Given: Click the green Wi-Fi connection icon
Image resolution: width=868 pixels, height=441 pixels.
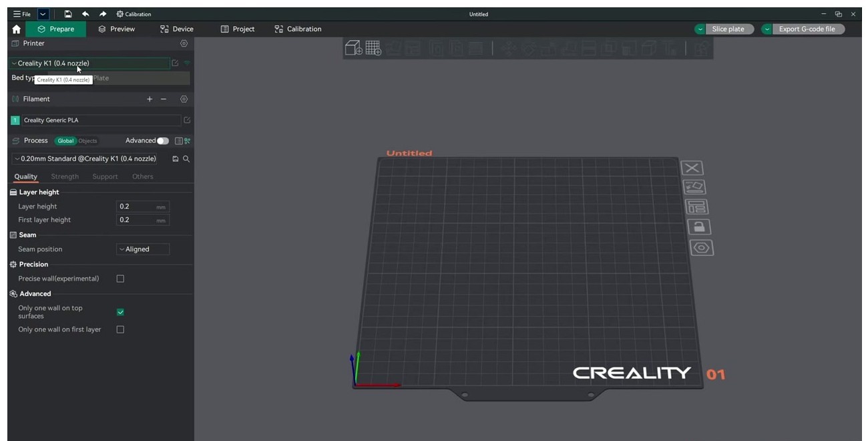Looking at the screenshot, I should 187,63.
